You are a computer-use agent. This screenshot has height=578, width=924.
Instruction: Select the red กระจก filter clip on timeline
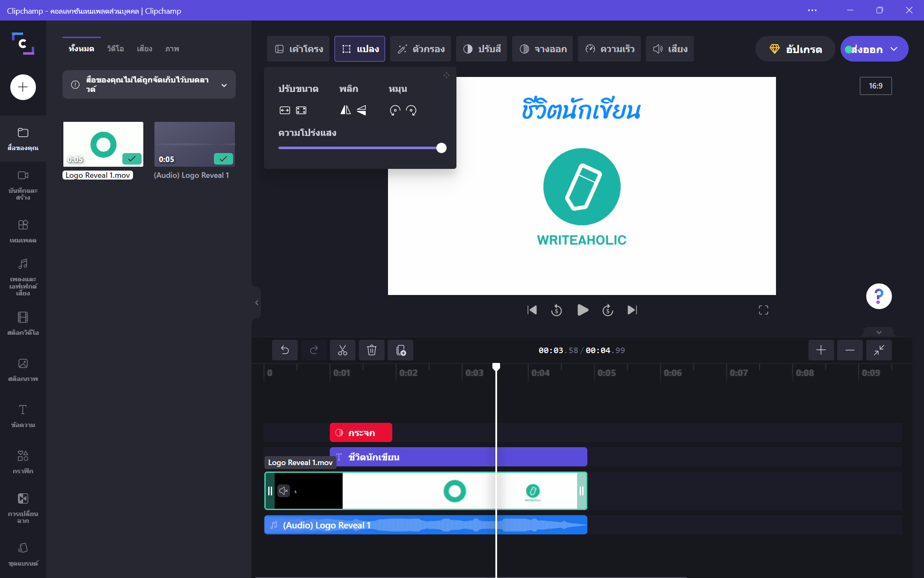tap(361, 433)
